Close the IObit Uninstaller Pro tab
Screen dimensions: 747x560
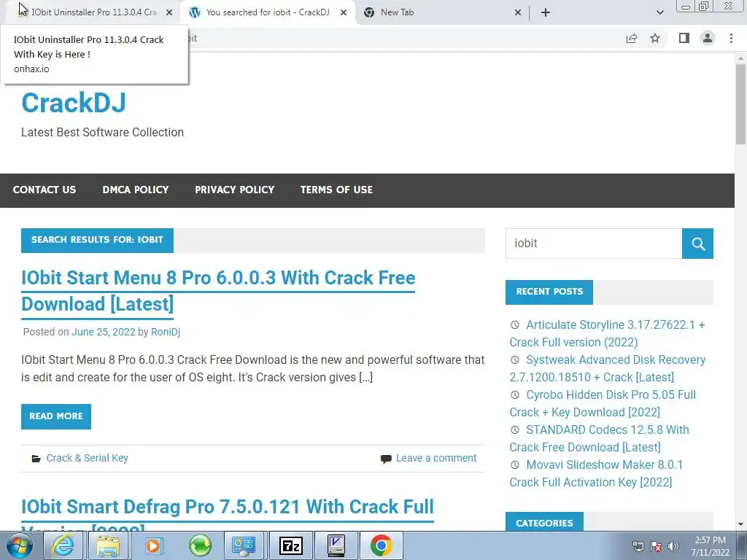point(169,13)
